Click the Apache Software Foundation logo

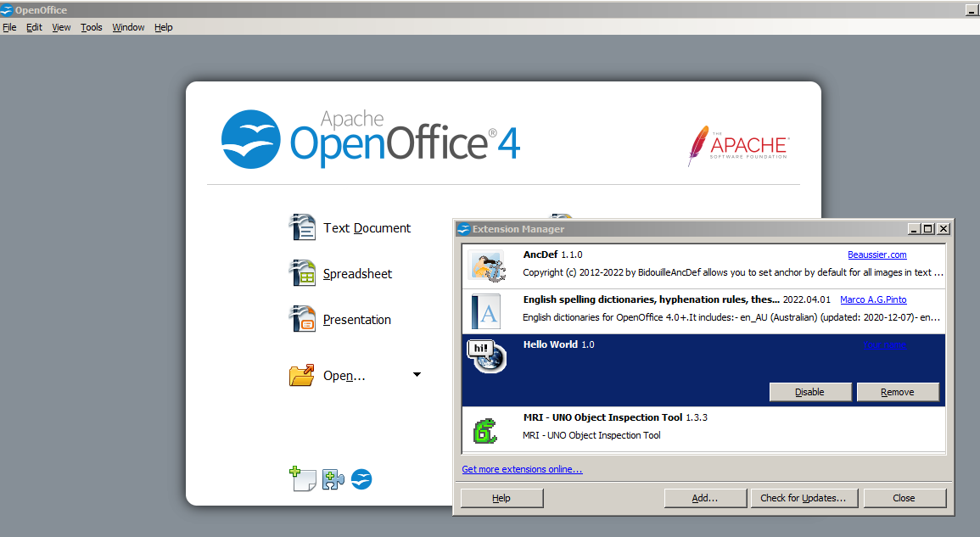pyautogui.click(x=739, y=146)
